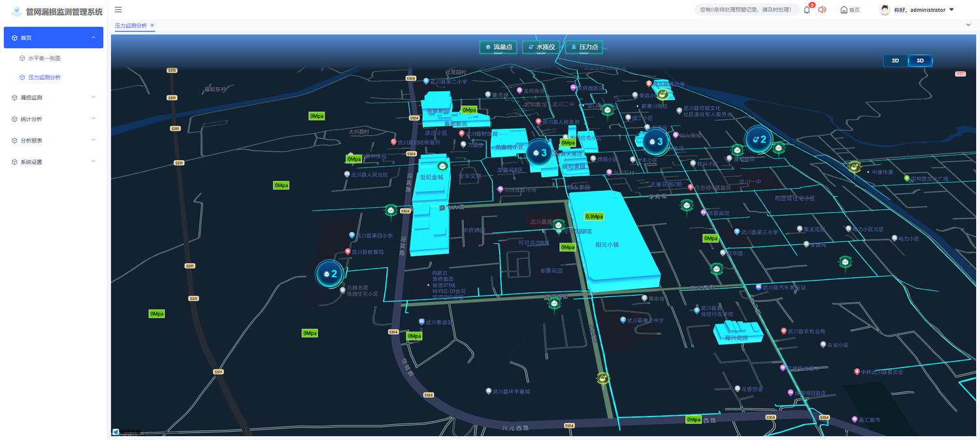The image size is (980, 440).
Task: Expand the tab list chevron at far right
Action: [x=968, y=25]
